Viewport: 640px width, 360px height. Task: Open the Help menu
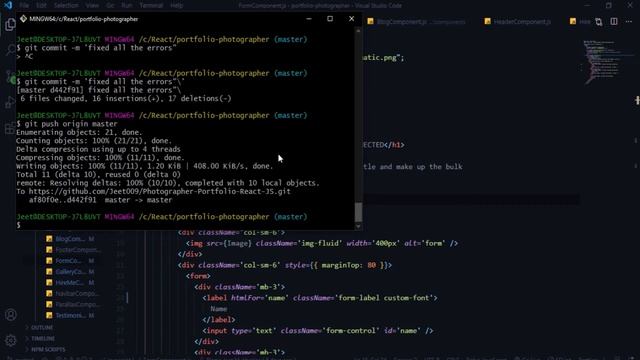[x=176, y=6]
